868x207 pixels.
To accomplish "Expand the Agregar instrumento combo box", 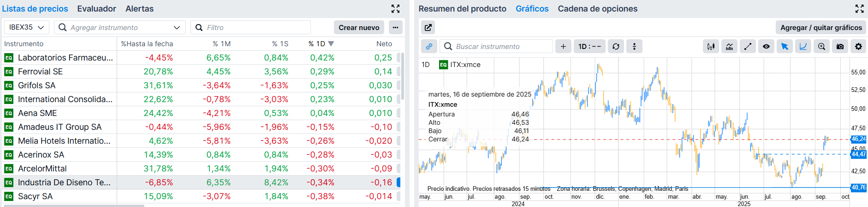I will tap(177, 27).
